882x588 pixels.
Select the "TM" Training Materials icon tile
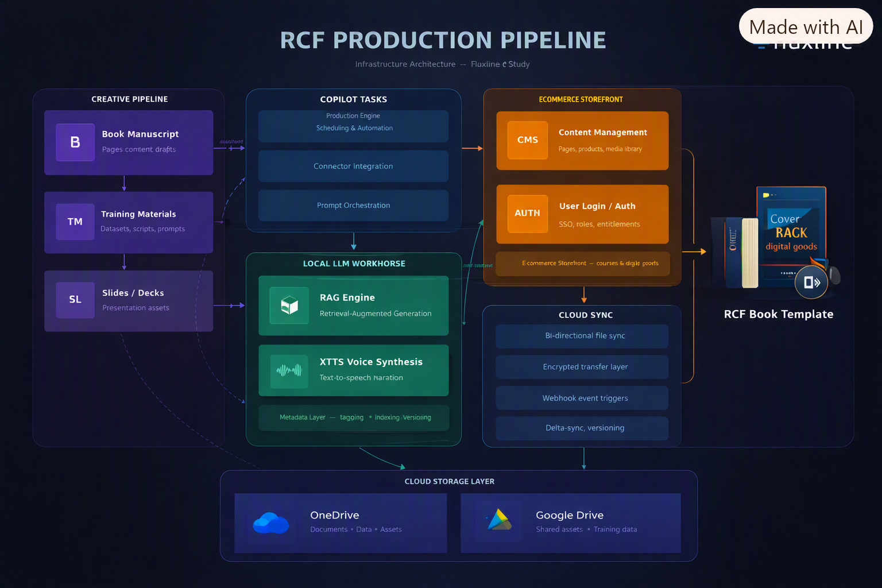75,222
